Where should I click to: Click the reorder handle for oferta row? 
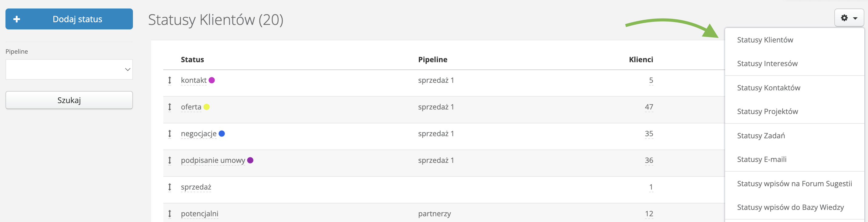coord(169,107)
